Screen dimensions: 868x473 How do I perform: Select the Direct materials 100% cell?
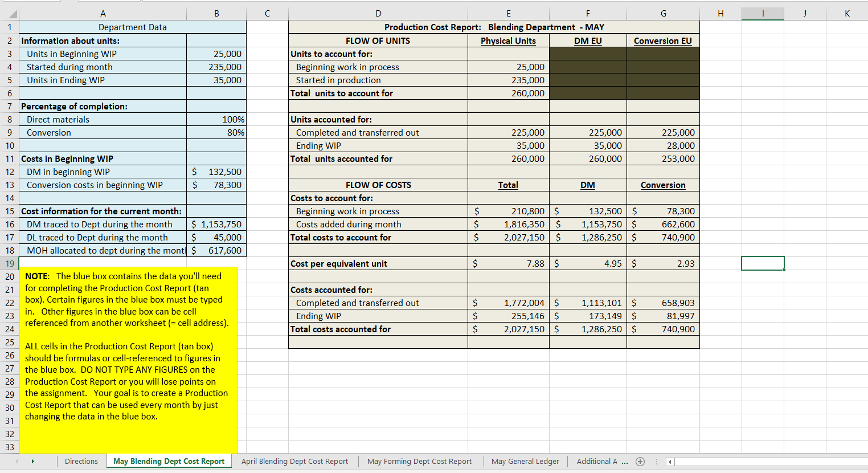(x=216, y=119)
